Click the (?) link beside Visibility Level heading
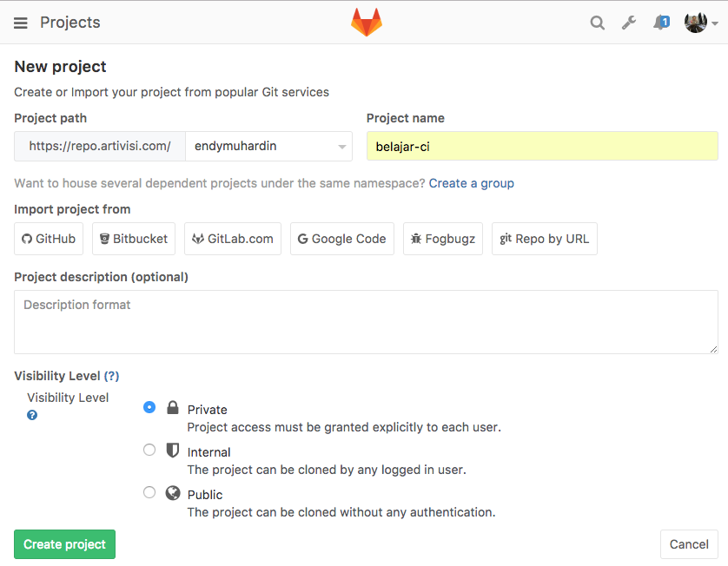 [111, 376]
